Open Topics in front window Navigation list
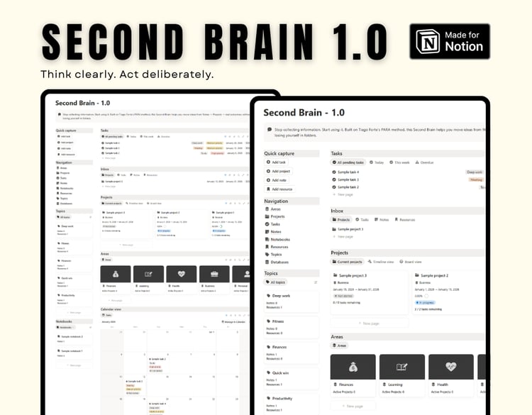Image resolution: width=532 pixels, height=415 pixels. point(273,255)
